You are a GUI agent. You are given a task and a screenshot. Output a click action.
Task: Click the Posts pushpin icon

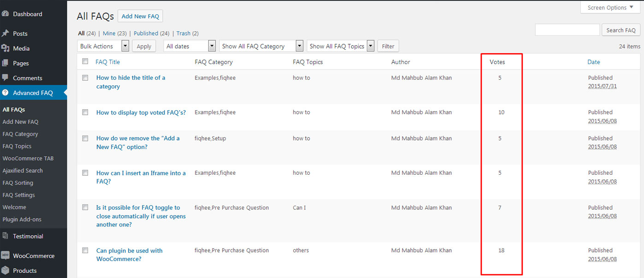pos(5,34)
